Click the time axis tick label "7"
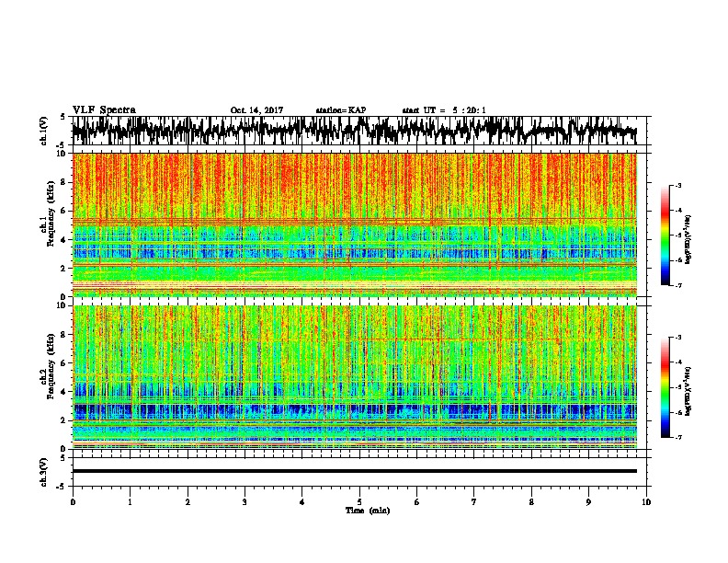Viewport: 728px width, 563px height. 474,501
